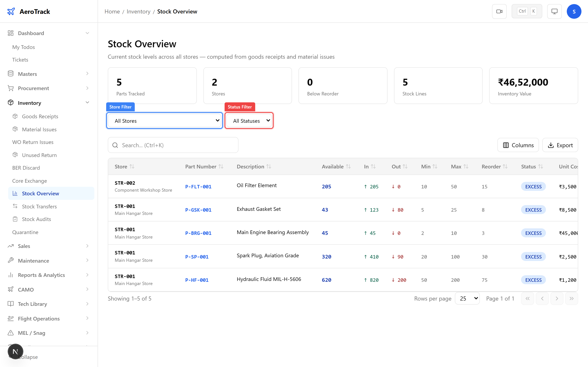Change Rows per page from 25
Image resolution: width=588 pixels, height=367 pixels.
467,298
